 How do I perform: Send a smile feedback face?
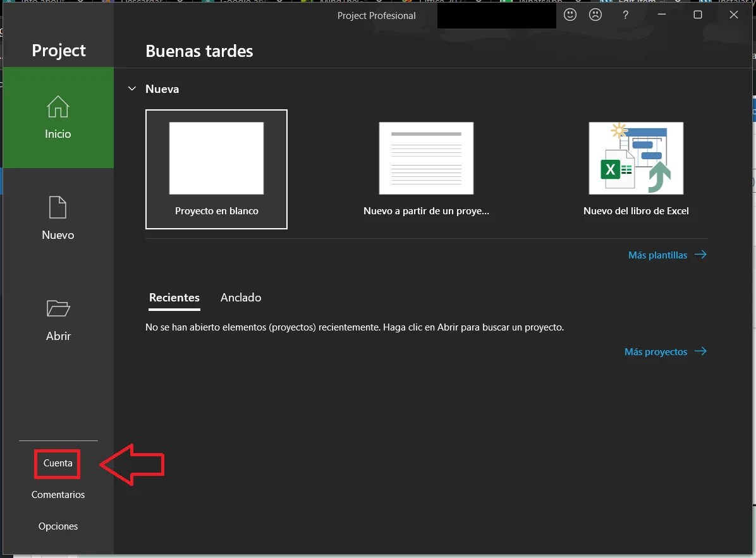[x=570, y=15]
